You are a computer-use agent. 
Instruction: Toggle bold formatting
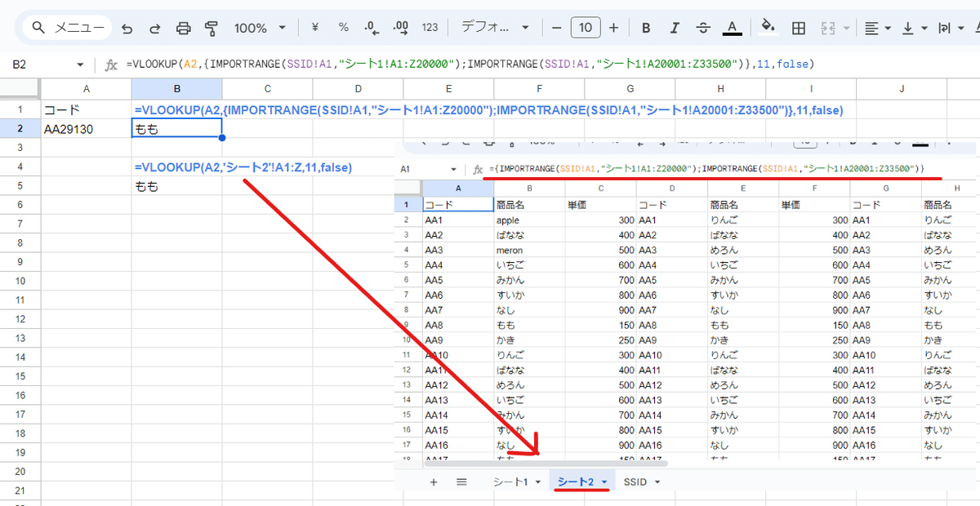[x=646, y=28]
